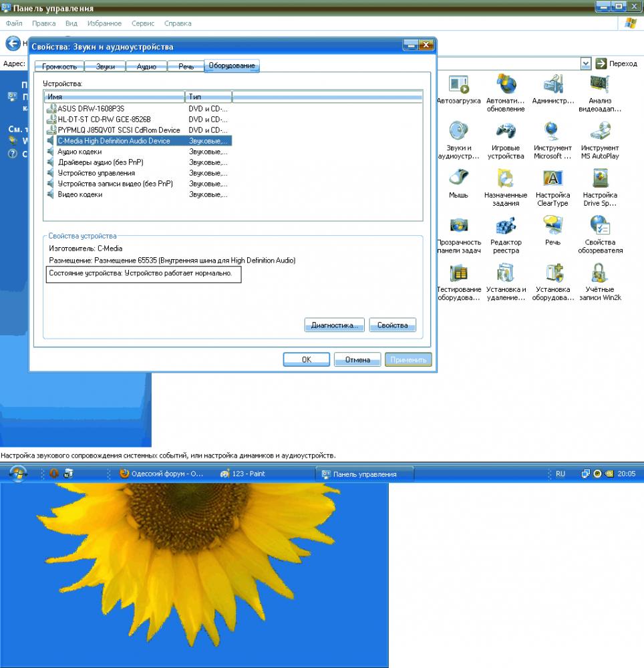Expand the address bar dropdown arrow
Viewport: 644px width, 668px height.
(585, 63)
